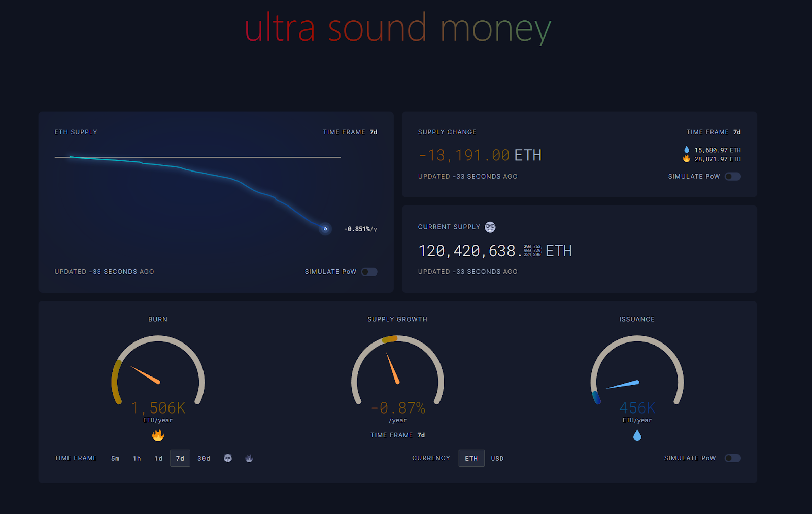Click the fire emoji under Burn gauge
Image resolution: width=812 pixels, height=514 pixels.
158,435
